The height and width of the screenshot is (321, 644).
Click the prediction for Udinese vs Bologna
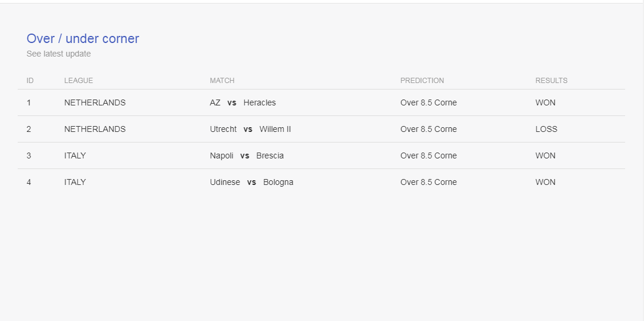pos(428,182)
